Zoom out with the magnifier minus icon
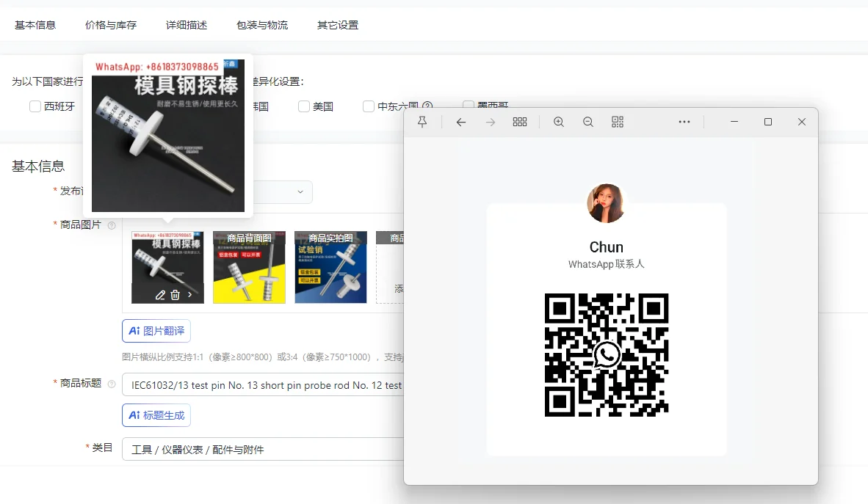The image size is (868, 504). click(588, 123)
